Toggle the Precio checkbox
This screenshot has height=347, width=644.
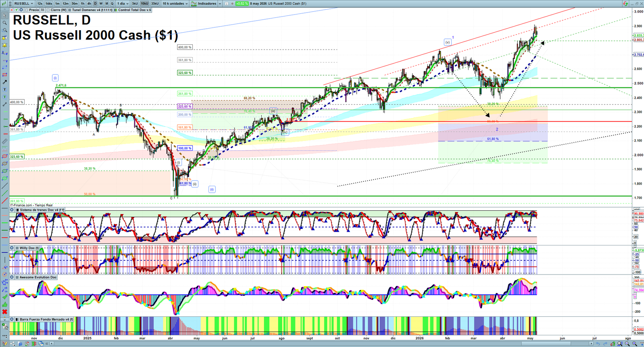click(x=27, y=10)
